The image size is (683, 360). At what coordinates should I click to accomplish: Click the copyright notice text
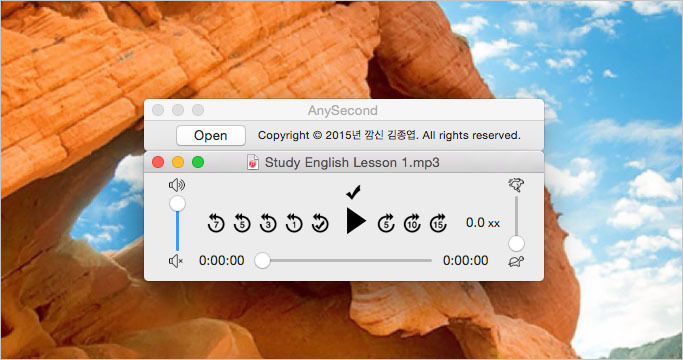(x=389, y=136)
